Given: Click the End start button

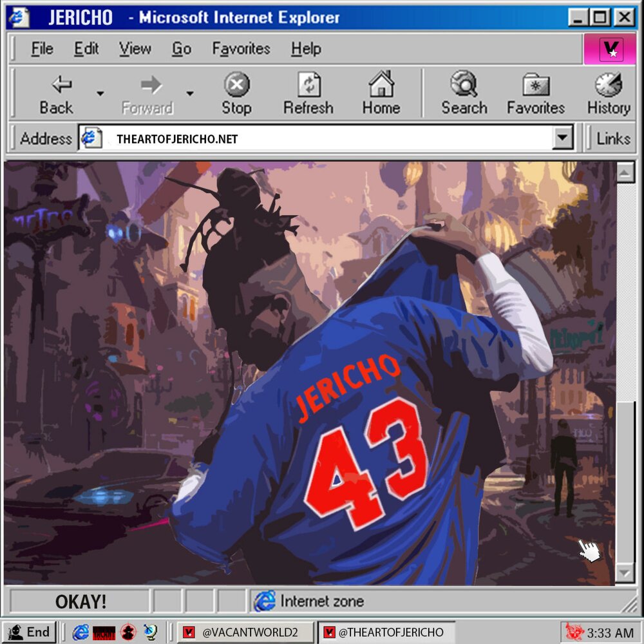Looking at the screenshot, I should pyautogui.click(x=29, y=632).
